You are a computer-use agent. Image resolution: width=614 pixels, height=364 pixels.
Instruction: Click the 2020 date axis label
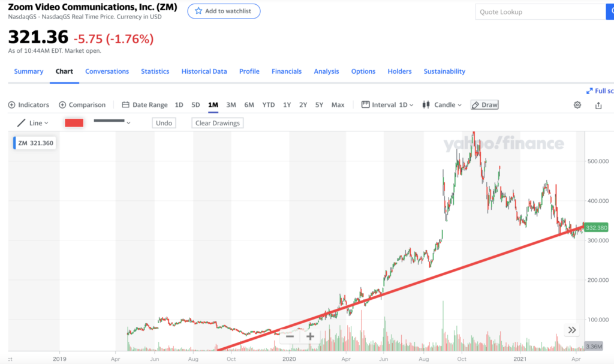point(289,359)
